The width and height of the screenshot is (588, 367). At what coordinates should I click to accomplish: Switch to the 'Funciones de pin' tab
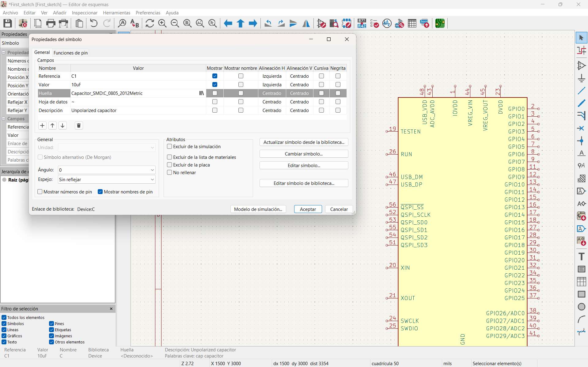click(70, 53)
